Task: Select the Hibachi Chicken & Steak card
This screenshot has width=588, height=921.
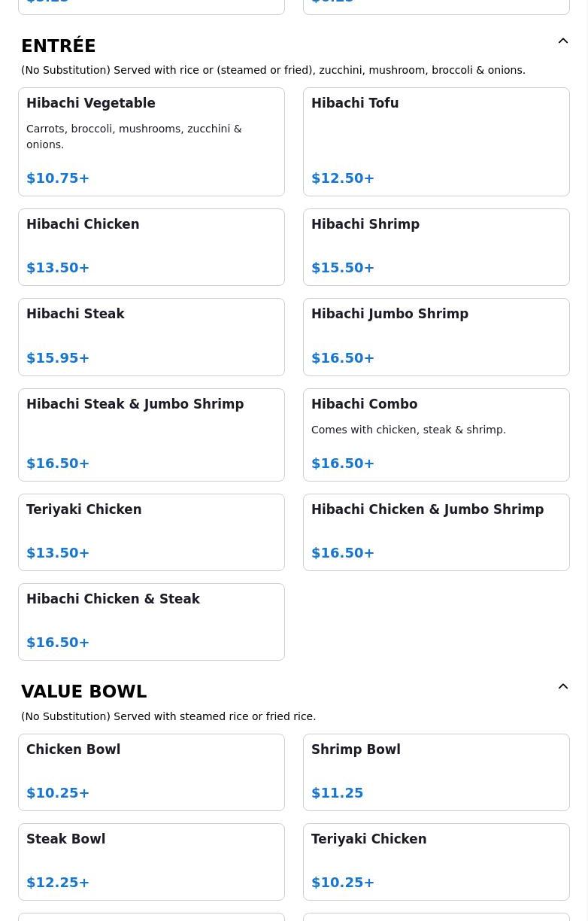Action: point(151,622)
